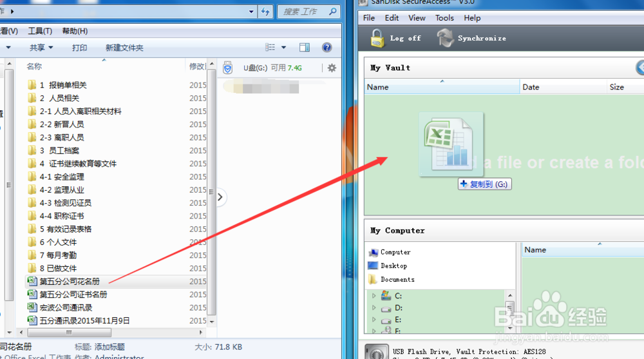Click the 共享 dropdown in Explorer toolbar
This screenshot has width=644, height=359.
[41, 48]
